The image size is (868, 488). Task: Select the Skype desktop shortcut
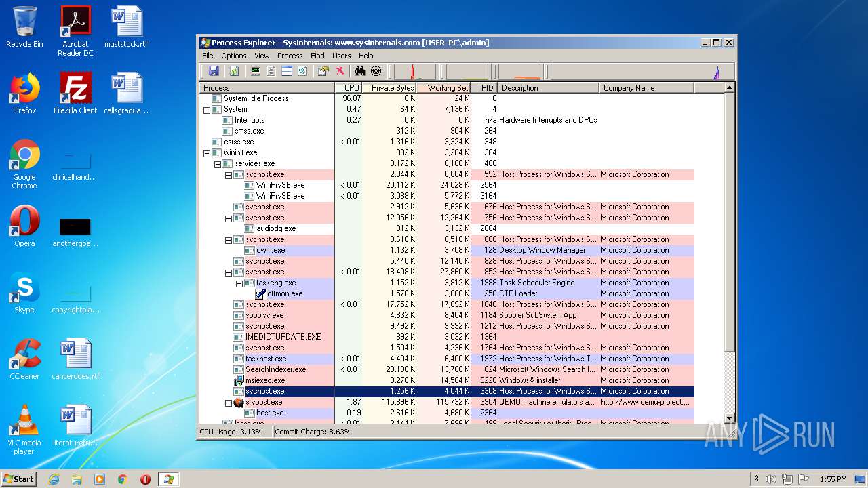24,293
